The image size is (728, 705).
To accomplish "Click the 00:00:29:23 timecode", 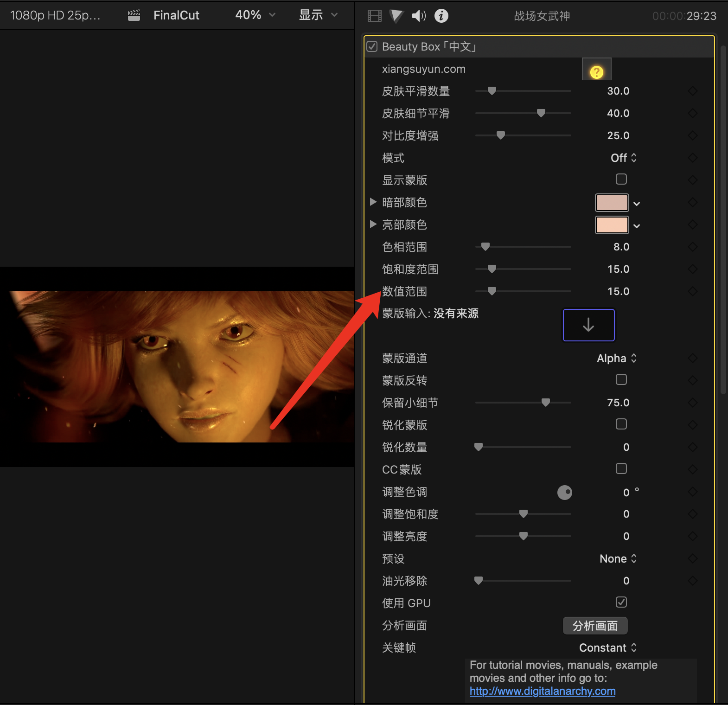I will [684, 16].
